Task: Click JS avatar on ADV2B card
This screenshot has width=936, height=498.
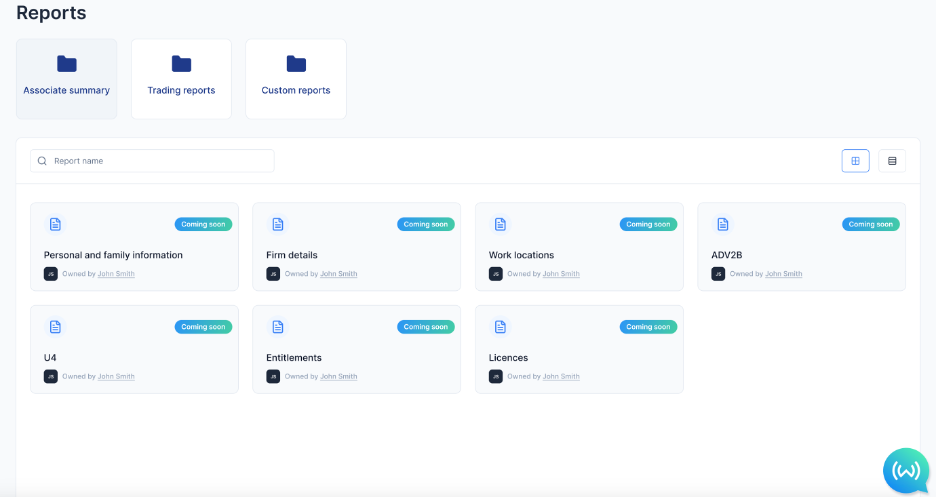Action: (718, 273)
